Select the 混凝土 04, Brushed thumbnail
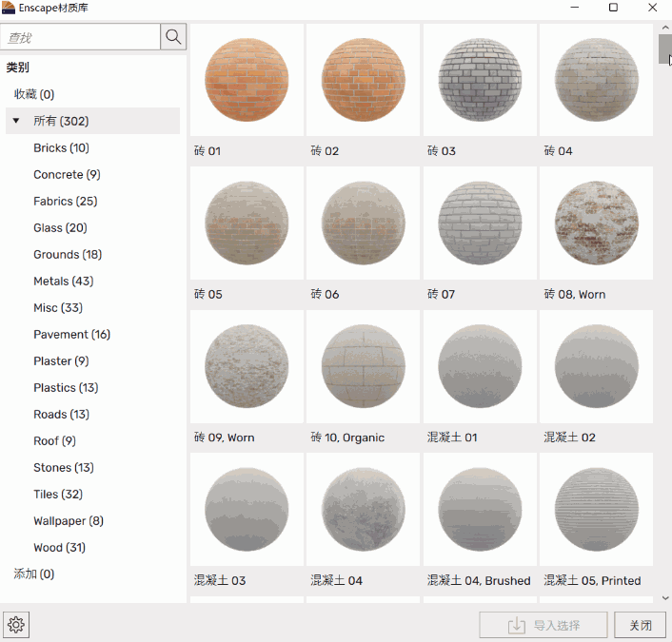This screenshot has width=672, height=642. click(480, 510)
